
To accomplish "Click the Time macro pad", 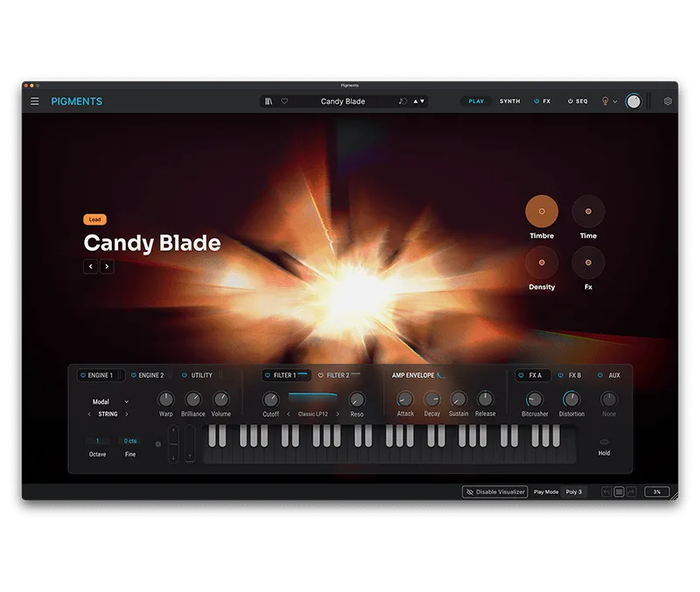I will point(588,211).
